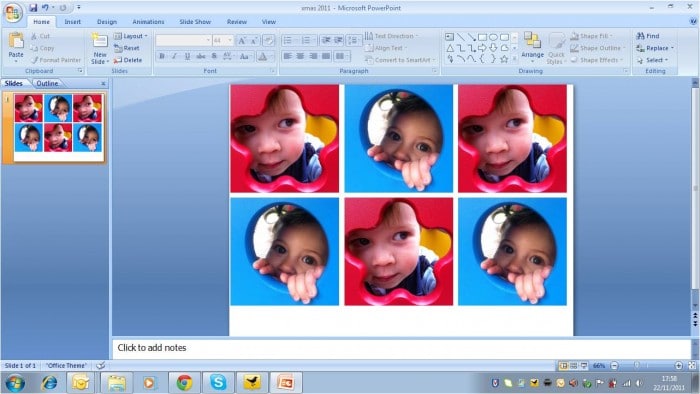Toggle Bold formatting
Screen dimensions: 700x394
click(x=162, y=56)
